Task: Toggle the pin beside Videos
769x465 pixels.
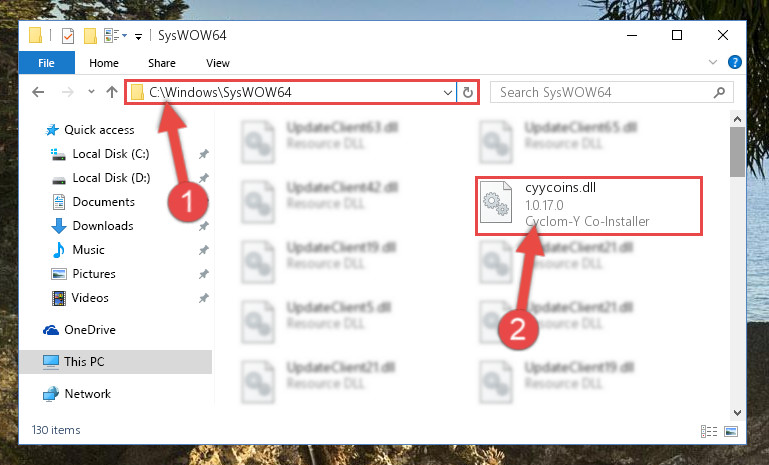Action: pyautogui.click(x=204, y=298)
